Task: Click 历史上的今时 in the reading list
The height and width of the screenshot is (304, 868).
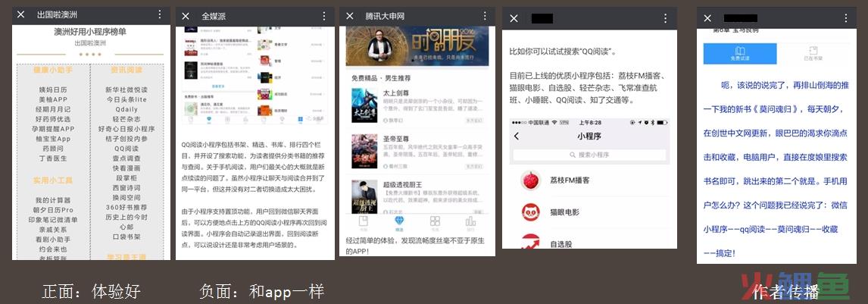Action: coord(126,217)
